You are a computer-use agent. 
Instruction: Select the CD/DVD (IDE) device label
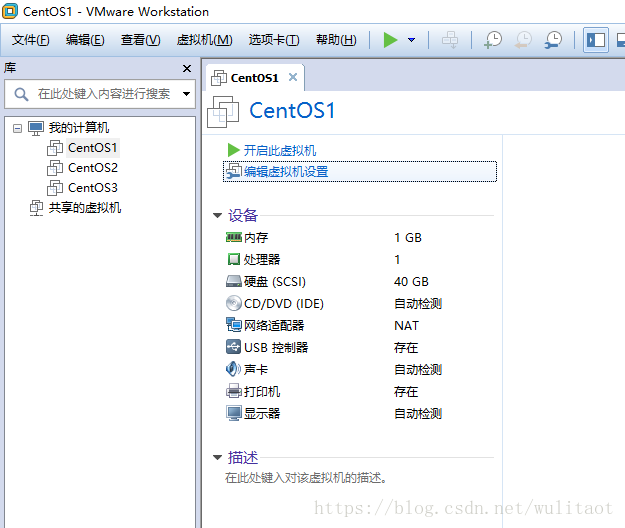pyautogui.click(x=284, y=304)
